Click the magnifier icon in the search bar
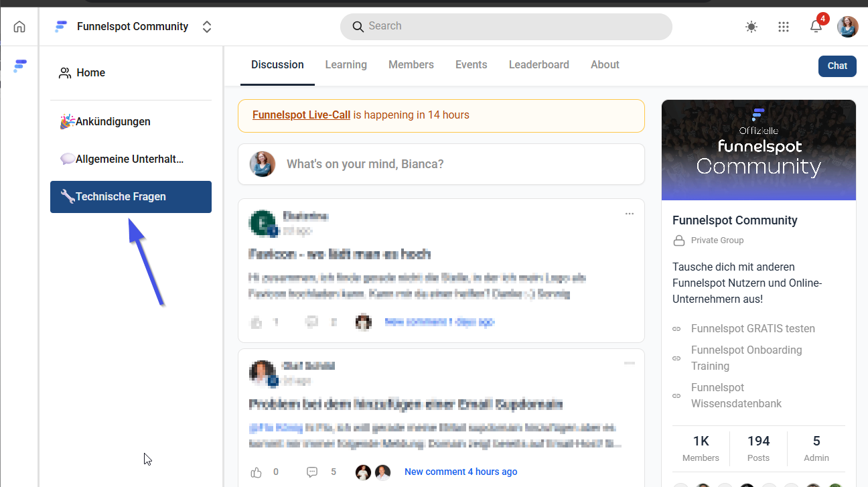 pyautogui.click(x=358, y=26)
